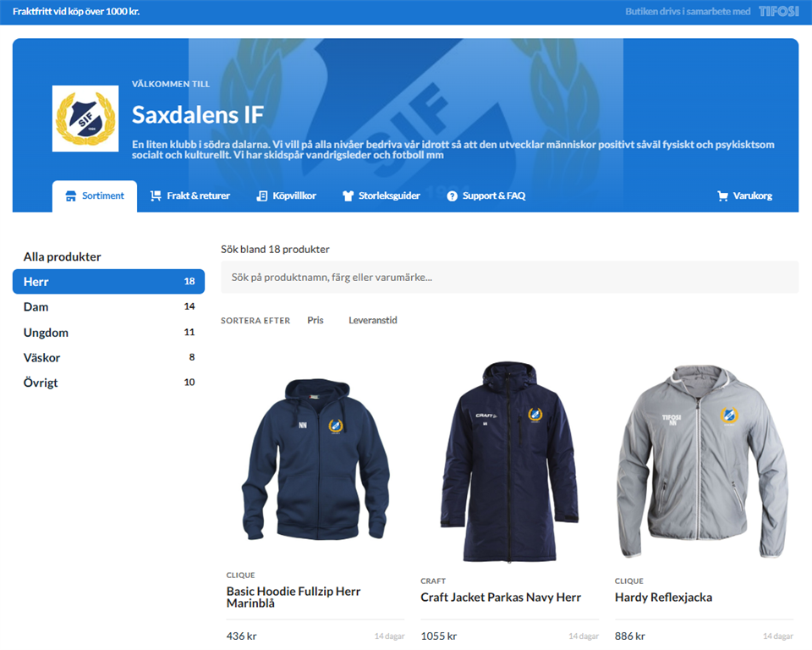The image size is (812, 650).
Task: Open the Support & FAQ tab
Action: click(493, 196)
